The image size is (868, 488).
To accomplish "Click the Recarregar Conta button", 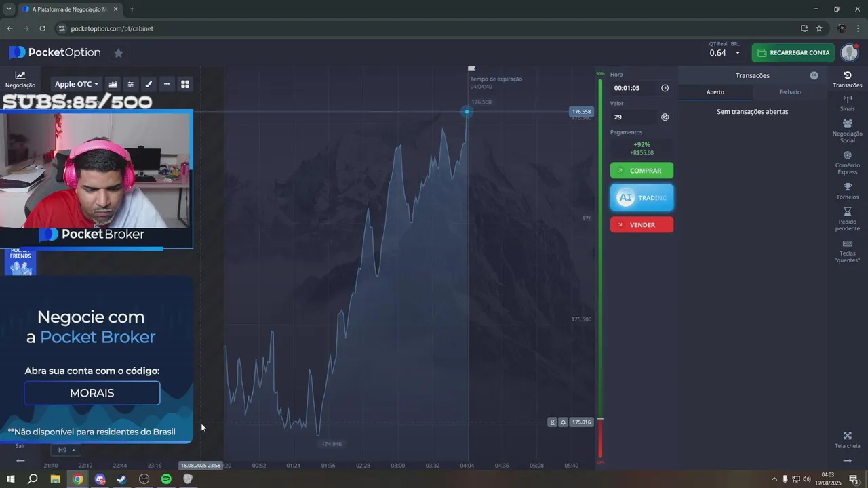I will click(x=793, y=52).
